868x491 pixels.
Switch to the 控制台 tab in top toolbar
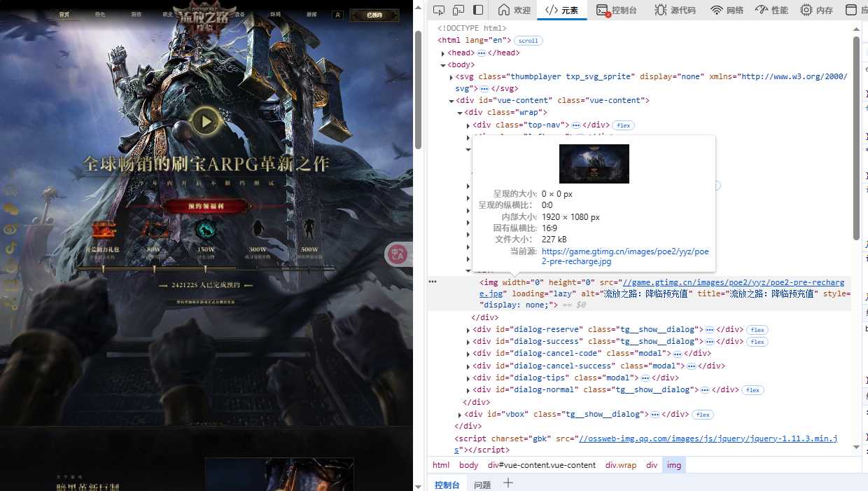click(617, 10)
